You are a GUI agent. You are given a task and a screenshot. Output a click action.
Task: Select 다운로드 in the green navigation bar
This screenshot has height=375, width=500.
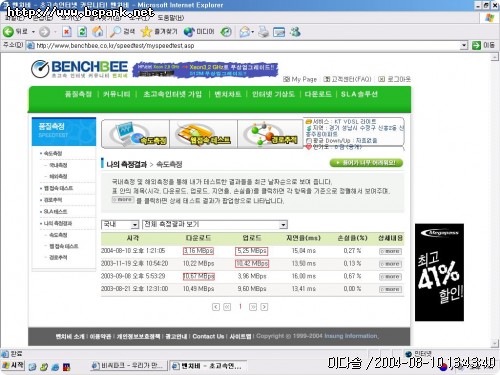318,94
